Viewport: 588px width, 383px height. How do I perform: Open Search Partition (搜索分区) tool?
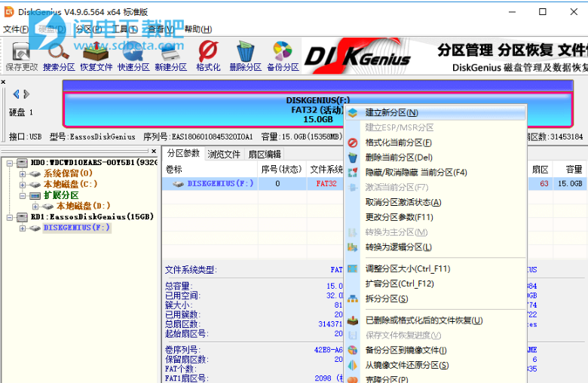click(59, 57)
